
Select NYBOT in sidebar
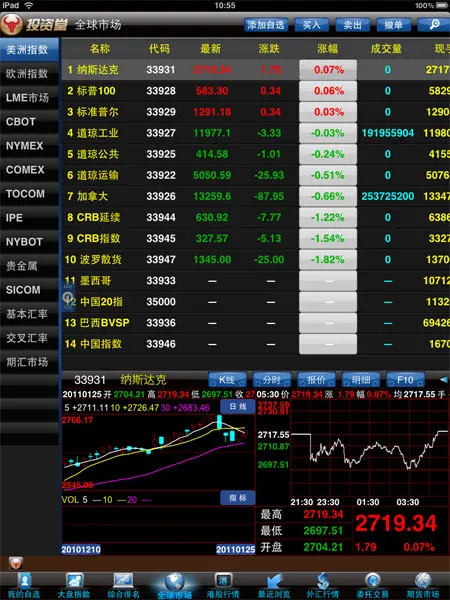pos(29,242)
